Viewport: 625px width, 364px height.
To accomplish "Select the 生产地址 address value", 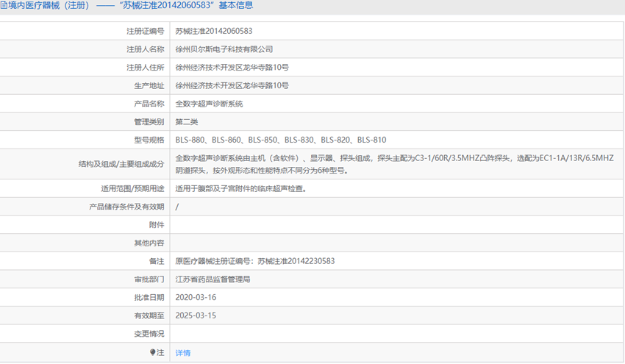I will click(232, 86).
